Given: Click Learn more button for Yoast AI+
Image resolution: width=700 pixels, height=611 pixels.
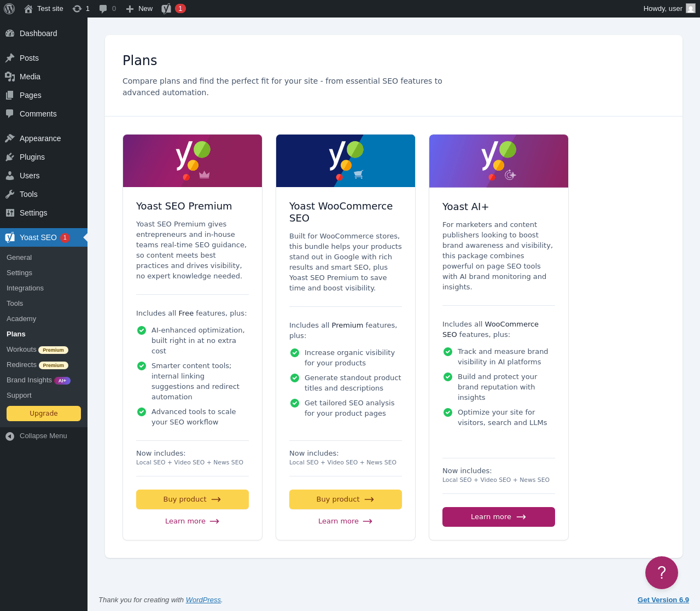Looking at the screenshot, I should (499, 517).
